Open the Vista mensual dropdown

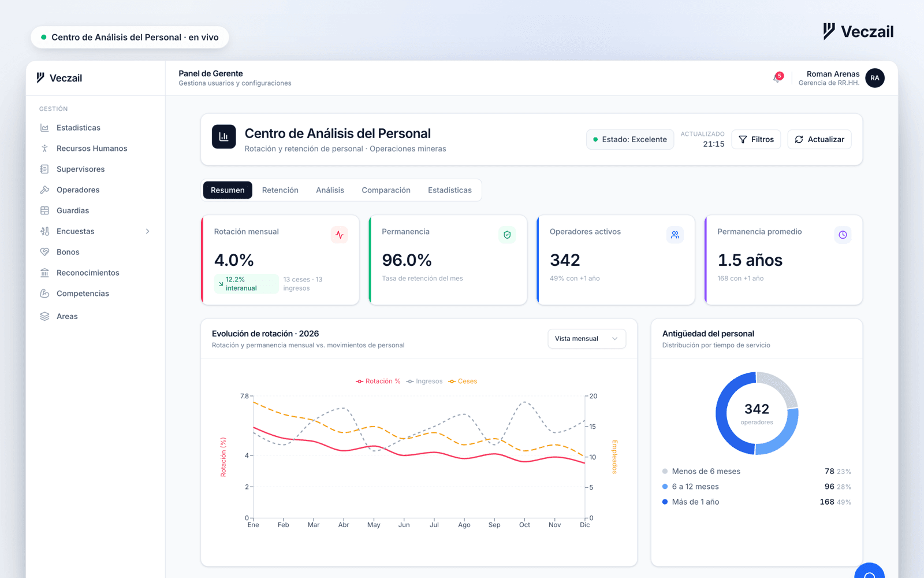587,339
